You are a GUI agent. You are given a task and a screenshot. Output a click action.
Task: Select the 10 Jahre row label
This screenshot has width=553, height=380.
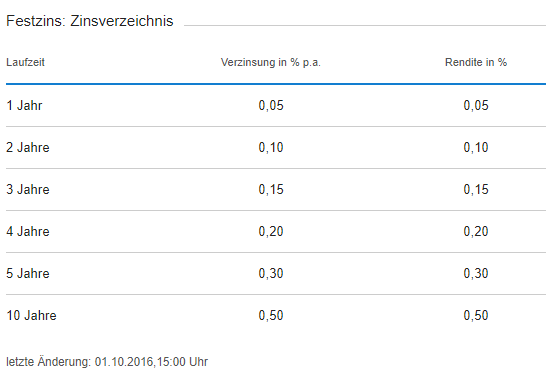(31, 315)
